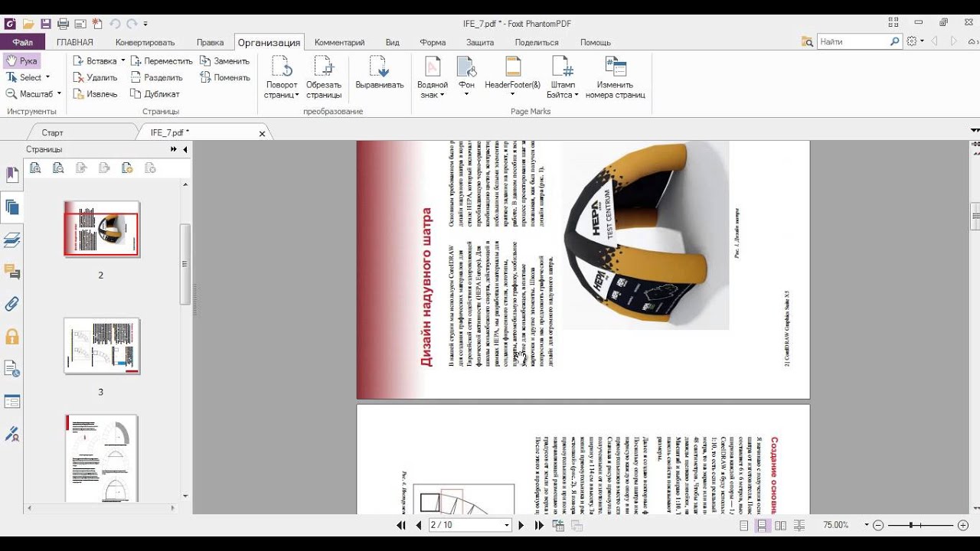Screen dimensions: 980x551
Task: Open the Select tool dropdown
Action: pyautogui.click(x=47, y=77)
